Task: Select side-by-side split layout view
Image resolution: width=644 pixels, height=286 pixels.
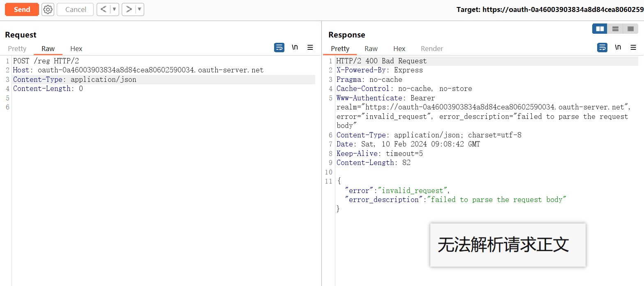Action: (600, 29)
